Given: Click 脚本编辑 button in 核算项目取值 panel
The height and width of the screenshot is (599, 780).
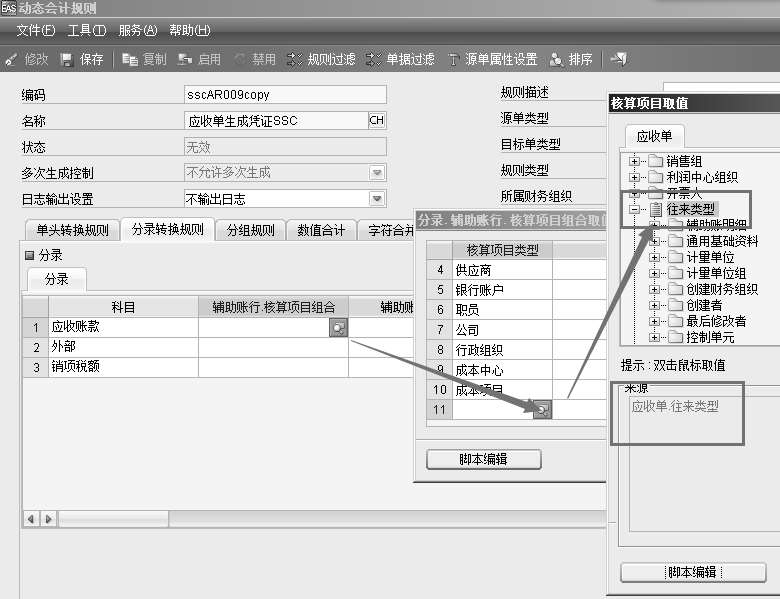Looking at the screenshot, I should [x=693, y=572].
